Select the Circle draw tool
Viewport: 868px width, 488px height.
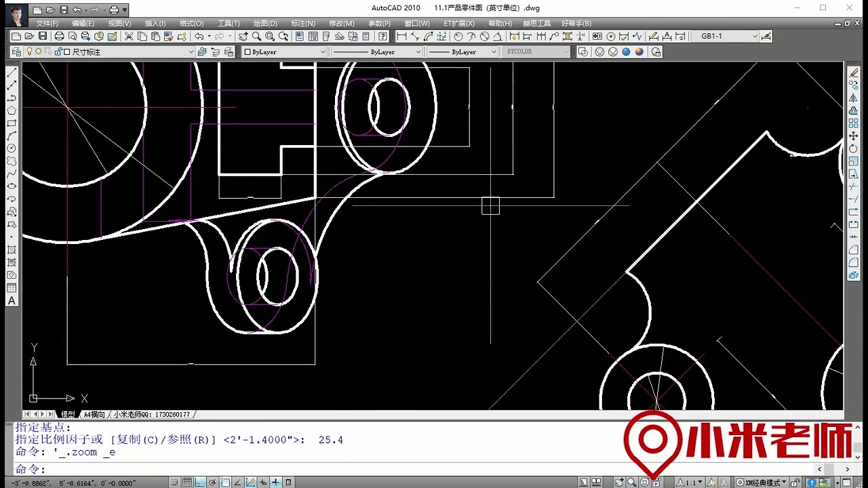point(12,148)
